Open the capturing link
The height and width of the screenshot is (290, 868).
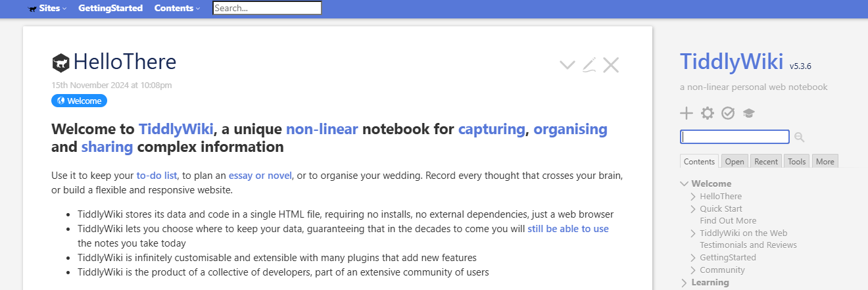pyautogui.click(x=492, y=128)
